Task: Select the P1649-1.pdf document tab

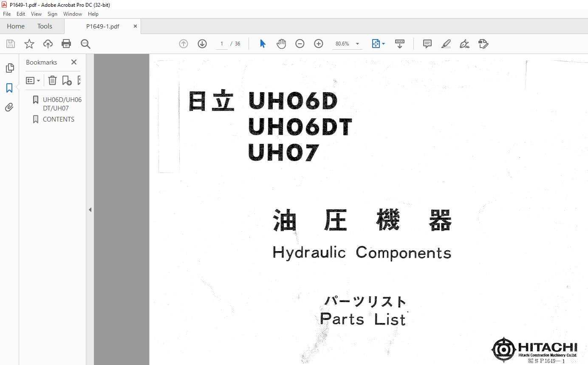Action: pyautogui.click(x=103, y=26)
